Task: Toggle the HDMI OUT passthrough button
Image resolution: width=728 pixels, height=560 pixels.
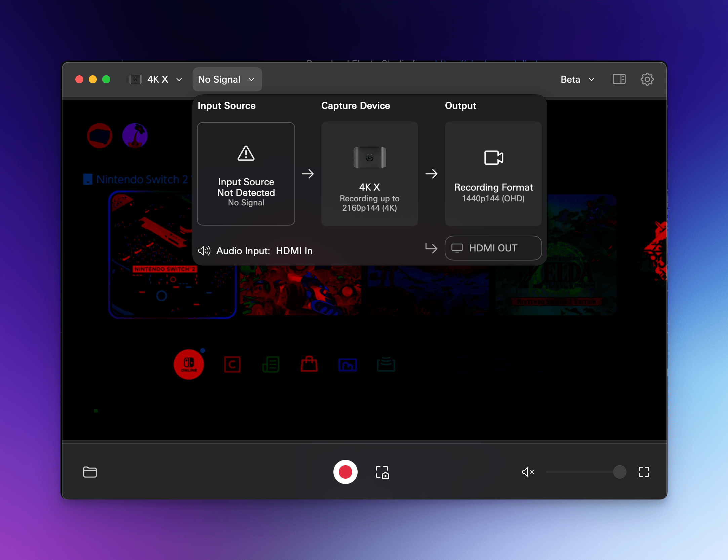Action: click(x=493, y=248)
